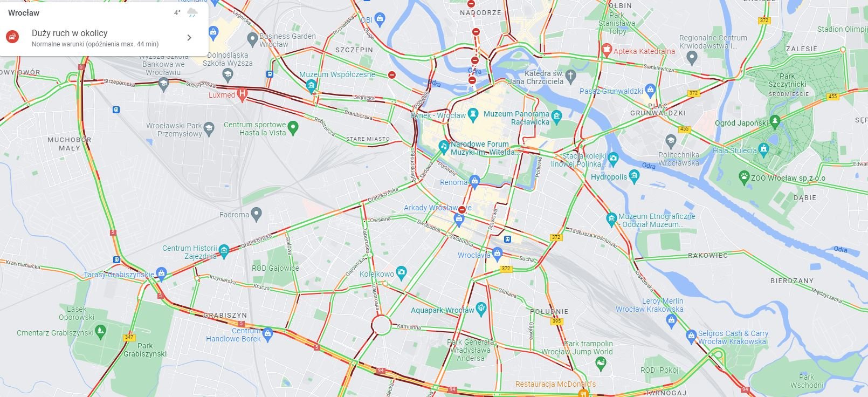Select Leroy Merlin Wrocław Krakowska marker
Image resolution: width=868 pixels, height=397 pixels.
[x=671, y=321]
